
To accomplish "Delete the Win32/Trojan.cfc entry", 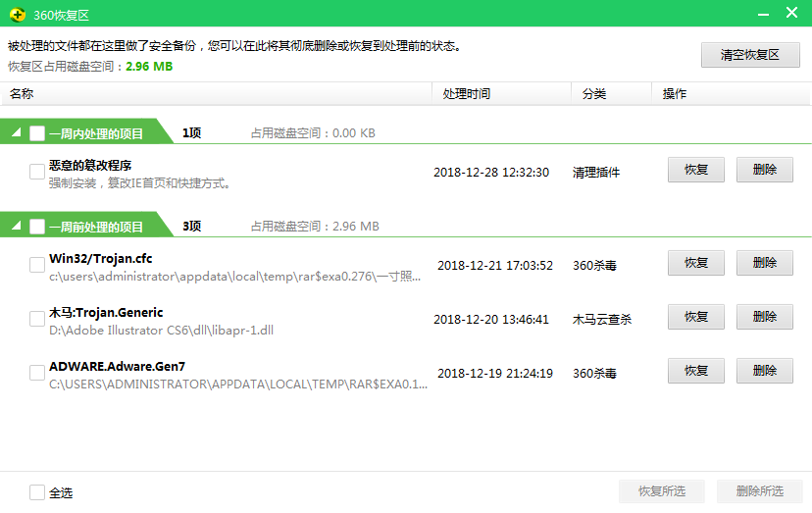I will (765, 263).
